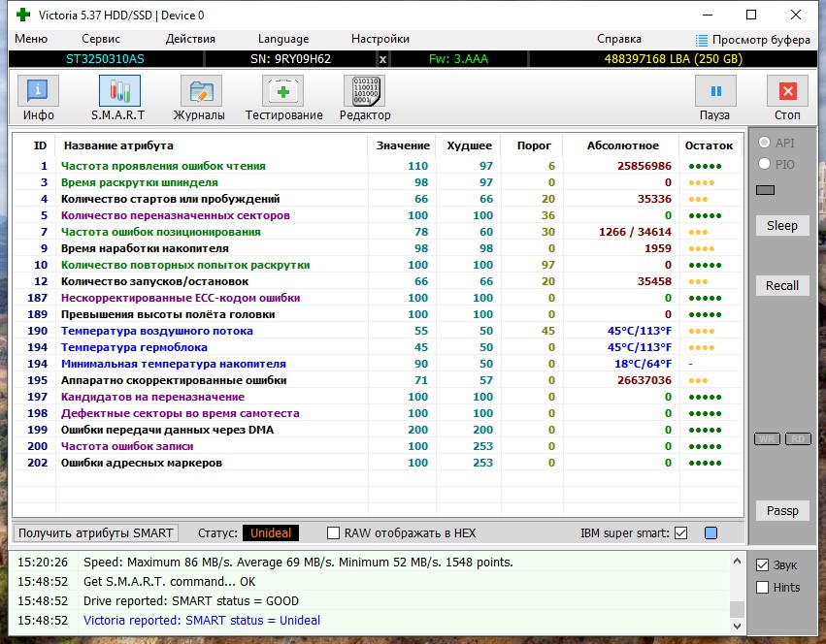Switch to Тестирование testing icon
Image resolution: width=826 pixels, height=644 pixels.
(282, 90)
